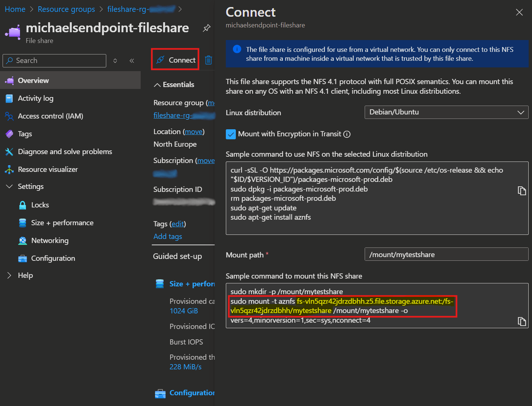Click the 'sudo mkdir -p /mount/mytestshare' line

coord(287,292)
